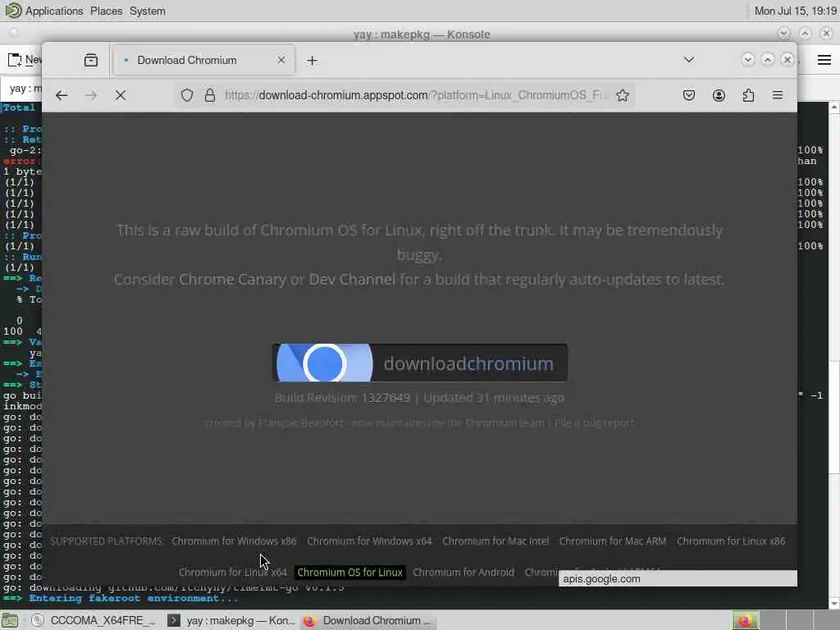Click the date and time clock in the panel

pos(795,11)
